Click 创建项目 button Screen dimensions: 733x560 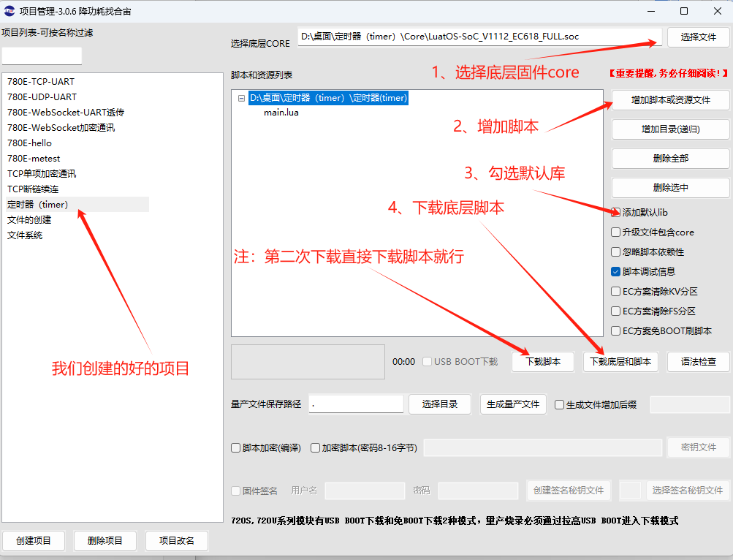point(33,541)
